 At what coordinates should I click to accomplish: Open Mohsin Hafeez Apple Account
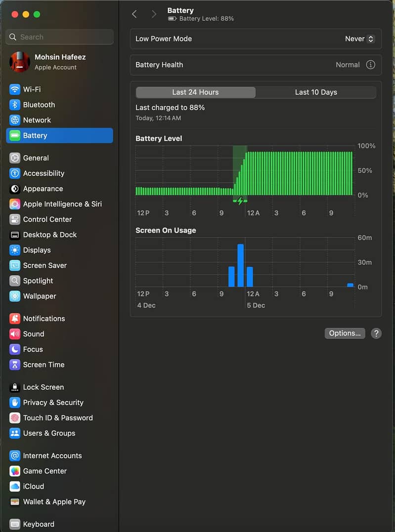[x=59, y=62]
